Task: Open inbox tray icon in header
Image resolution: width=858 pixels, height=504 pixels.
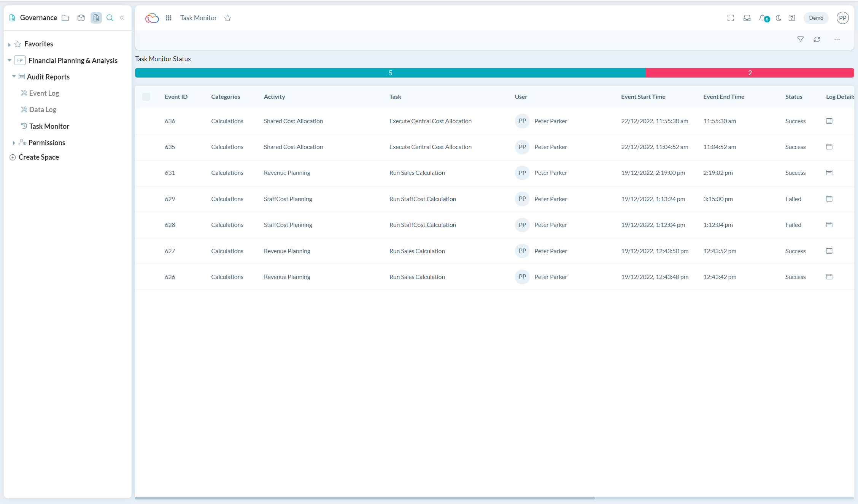Action: [747, 18]
